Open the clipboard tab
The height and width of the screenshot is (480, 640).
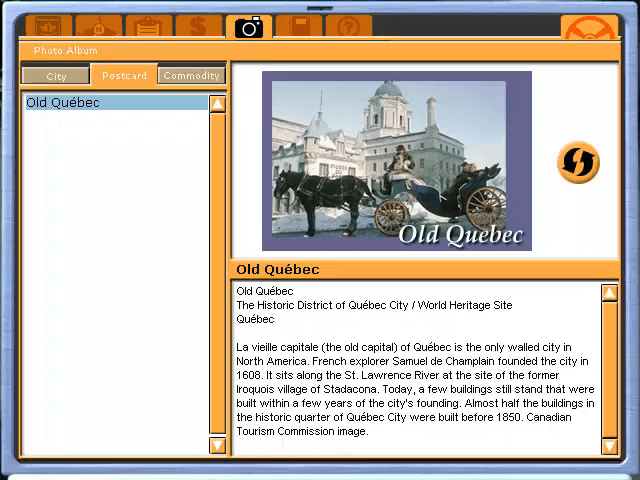(149, 27)
